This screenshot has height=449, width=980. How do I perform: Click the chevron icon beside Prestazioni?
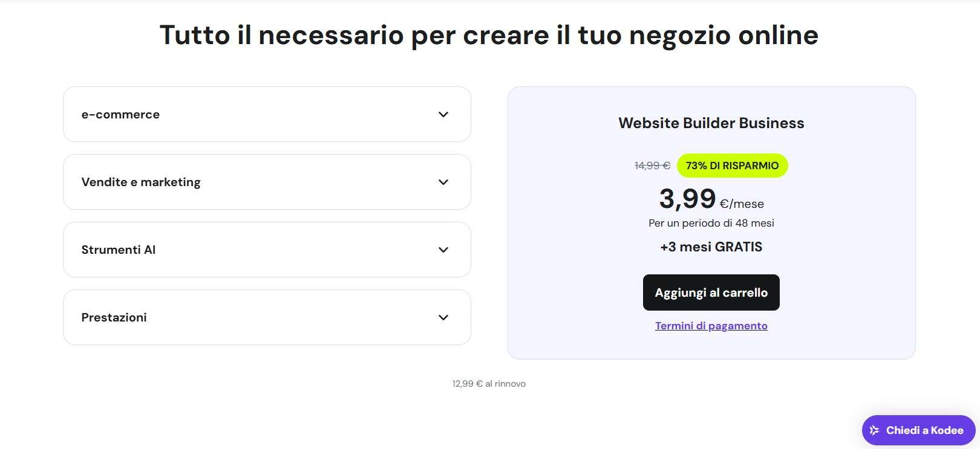443,317
